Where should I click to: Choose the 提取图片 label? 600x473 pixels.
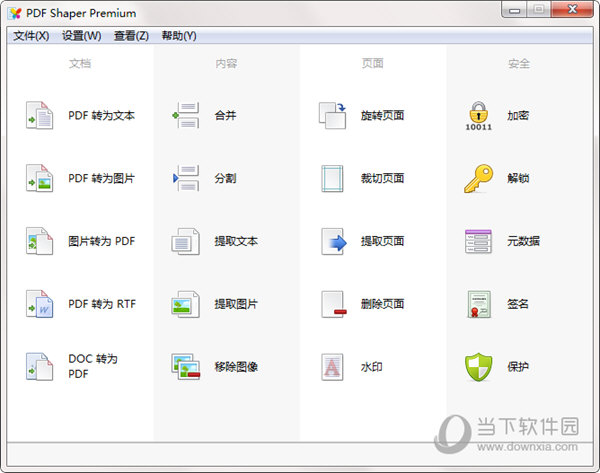pyautogui.click(x=236, y=304)
